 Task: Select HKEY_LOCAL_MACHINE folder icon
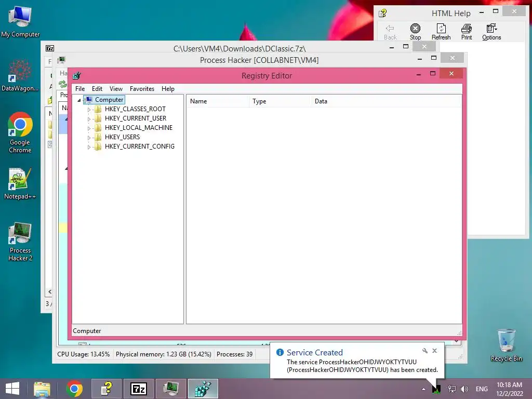point(98,128)
